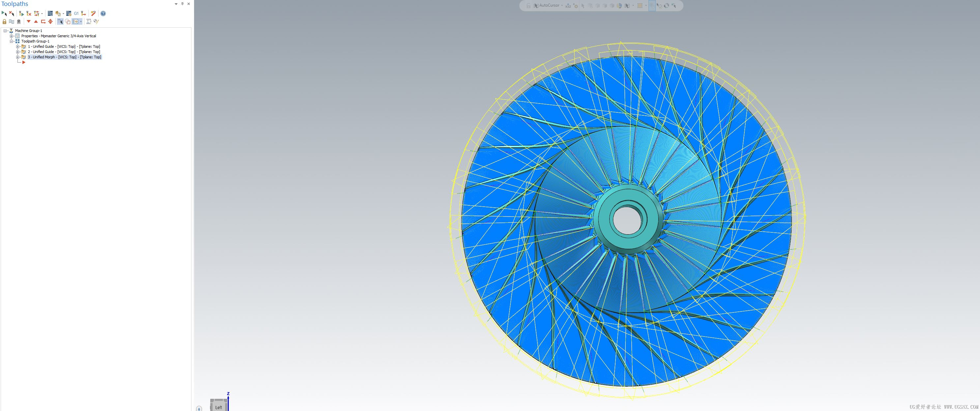Toggle toolpath display on selected operations
The width and height of the screenshot is (980, 411).
click(x=12, y=22)
